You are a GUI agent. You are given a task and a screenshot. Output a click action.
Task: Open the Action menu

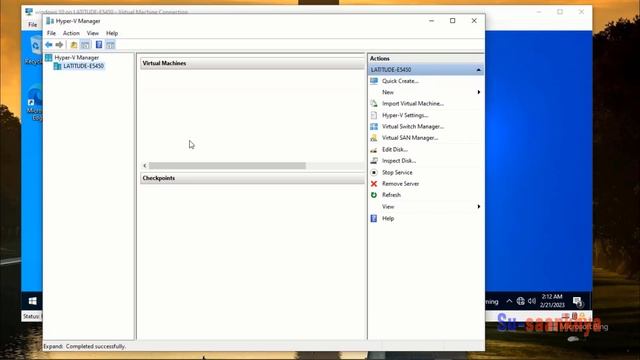pos(71,33)
